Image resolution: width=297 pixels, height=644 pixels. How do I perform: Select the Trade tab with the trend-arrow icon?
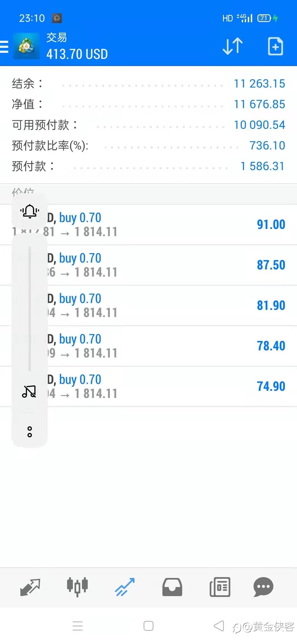coord(125,587)
